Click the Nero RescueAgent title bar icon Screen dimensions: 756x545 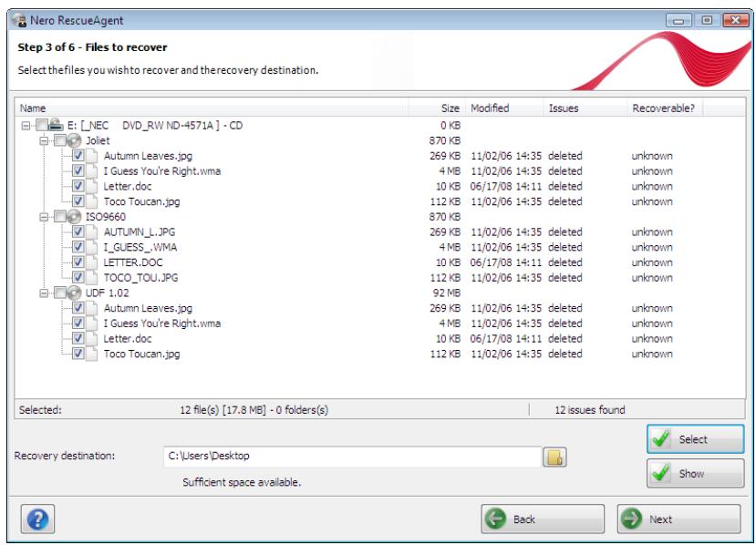tap(20, 21)
